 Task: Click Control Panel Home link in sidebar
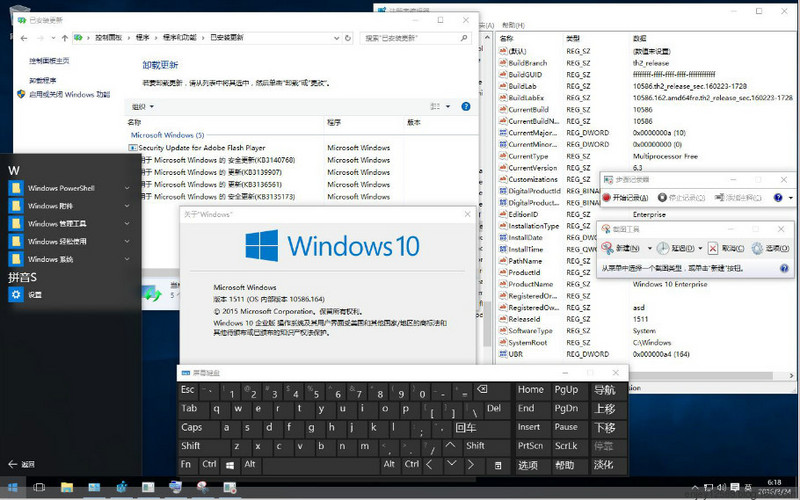(x=49, y=61)
